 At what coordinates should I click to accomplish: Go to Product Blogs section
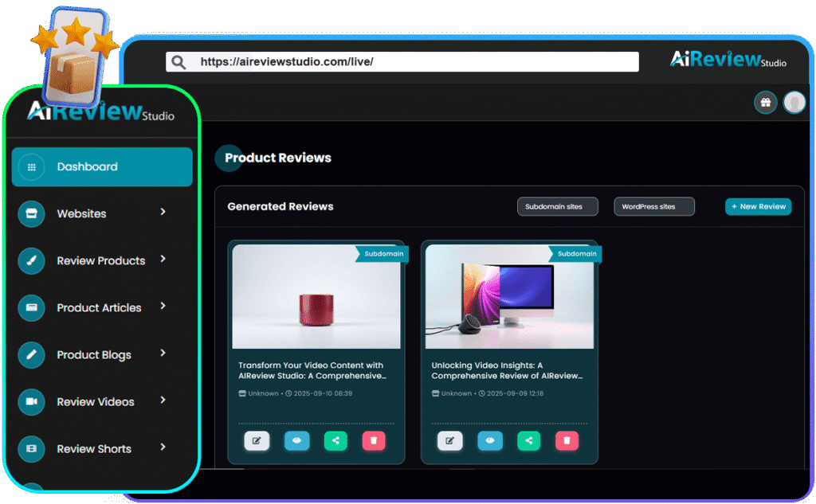pyautogui.click(x=94, y=355)
